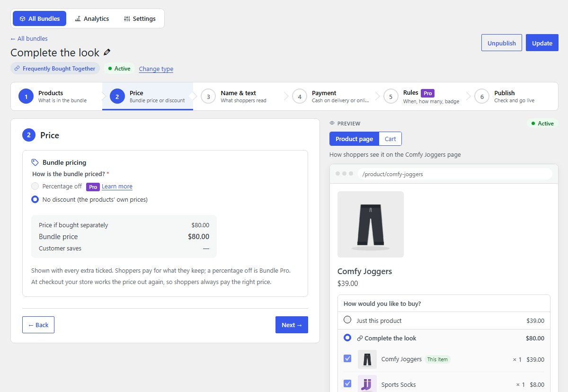568x392 pixels.
Task: Click the Unpublish button
Action: 502,43
